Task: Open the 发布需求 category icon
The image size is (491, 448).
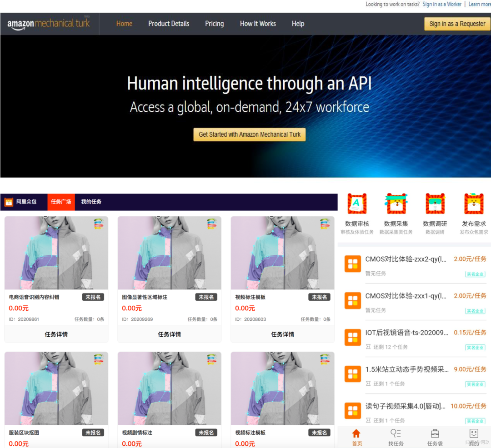Action: [474, 204]
